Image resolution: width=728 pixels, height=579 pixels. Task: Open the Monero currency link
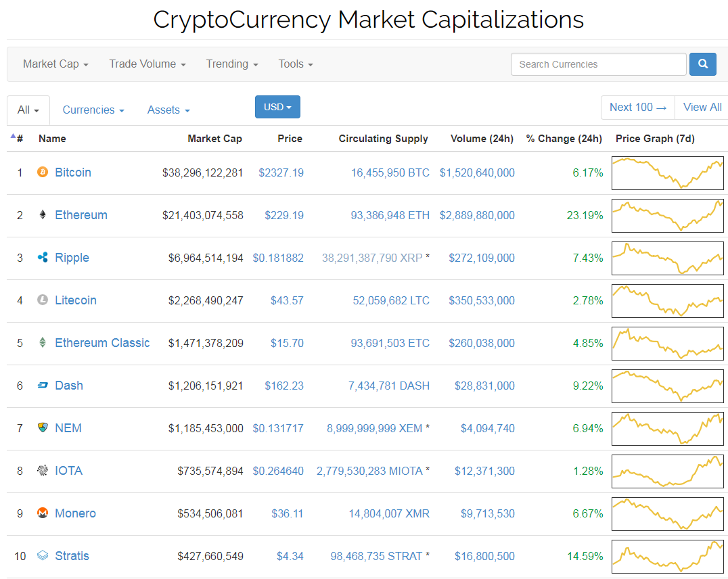coord(75,513)
